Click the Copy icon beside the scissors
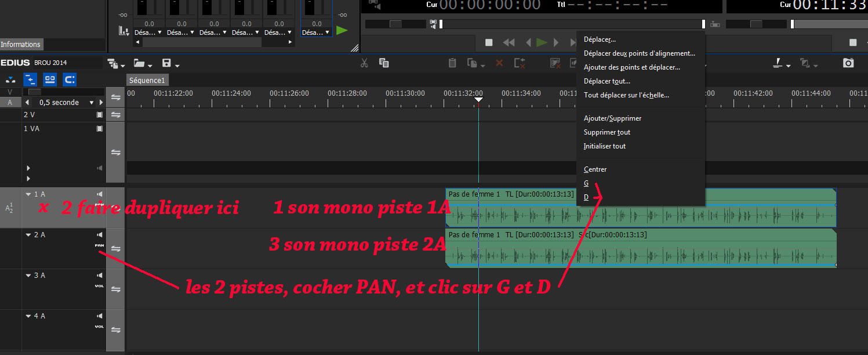Image resolution: width=868 pixels, height=355 pixels. [x=384, y=63]
